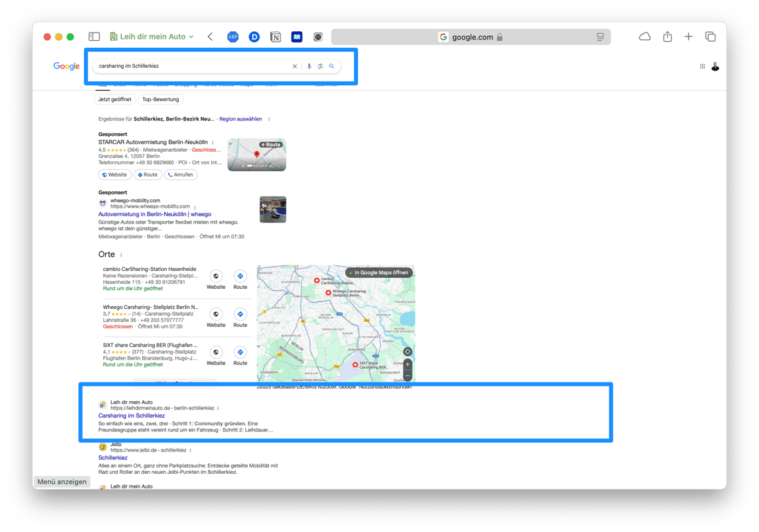
Task: Open 'Carsharing im Schillerkiez' search result
Action: point(132,416)
